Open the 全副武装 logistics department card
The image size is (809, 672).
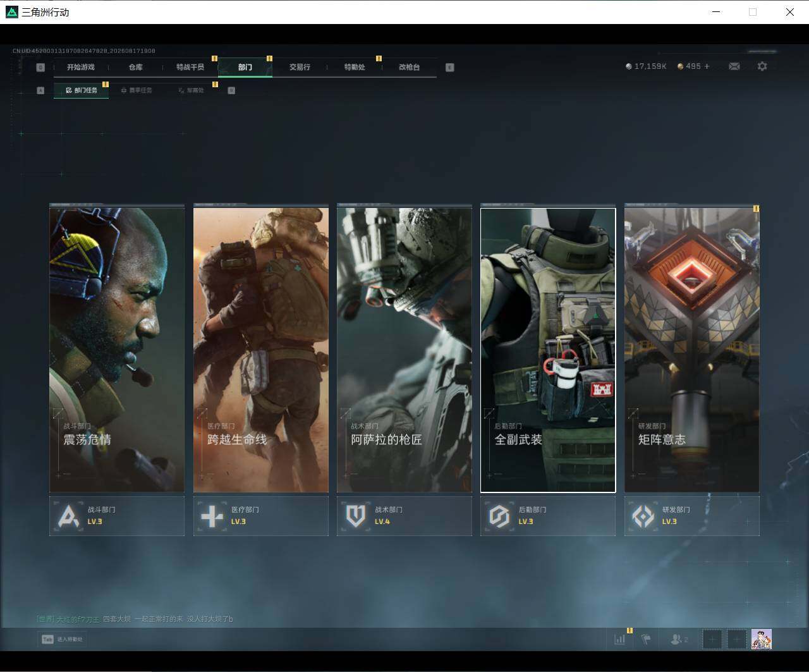point(548,350)
